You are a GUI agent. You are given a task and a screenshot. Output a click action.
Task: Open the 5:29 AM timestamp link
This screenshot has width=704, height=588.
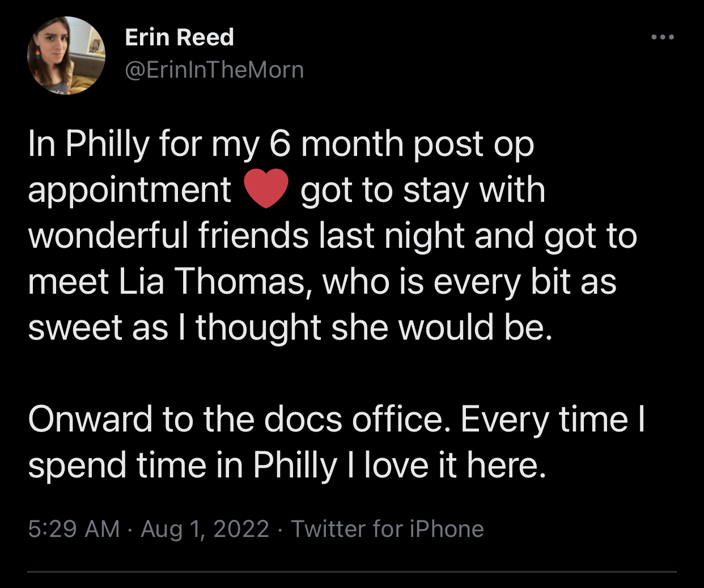click(74, 529)
